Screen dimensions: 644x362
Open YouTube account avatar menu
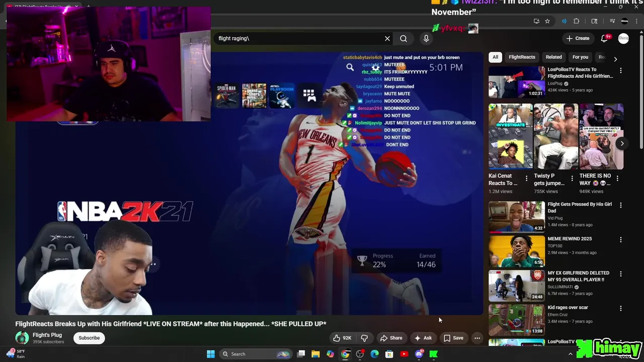[x=623, y=39]
